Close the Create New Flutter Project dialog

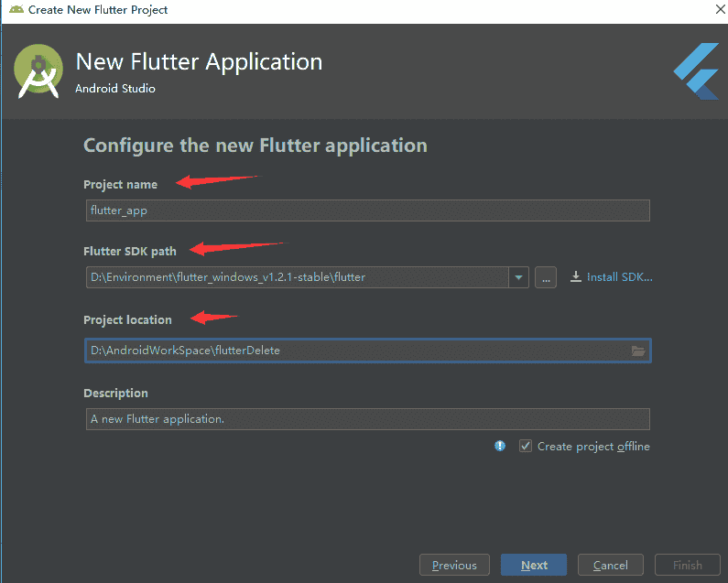[712, 10]
